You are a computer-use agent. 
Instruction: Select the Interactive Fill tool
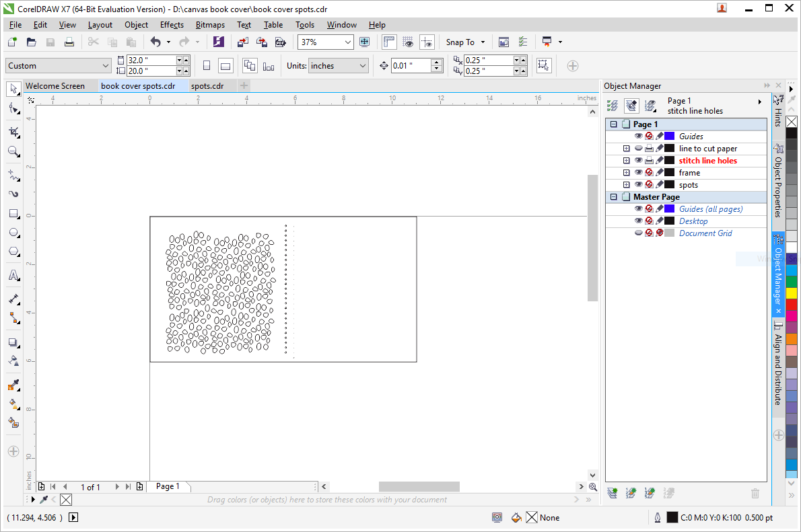coord(13,404)
